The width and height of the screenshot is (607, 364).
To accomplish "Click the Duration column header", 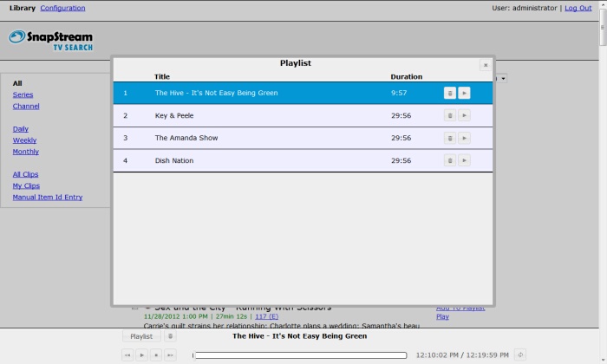I will pyautogui.click(x=406, y=76).
